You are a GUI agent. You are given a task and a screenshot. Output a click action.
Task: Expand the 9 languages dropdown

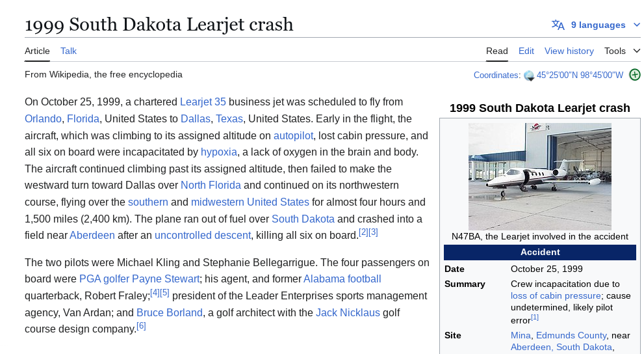coord(595,25)
